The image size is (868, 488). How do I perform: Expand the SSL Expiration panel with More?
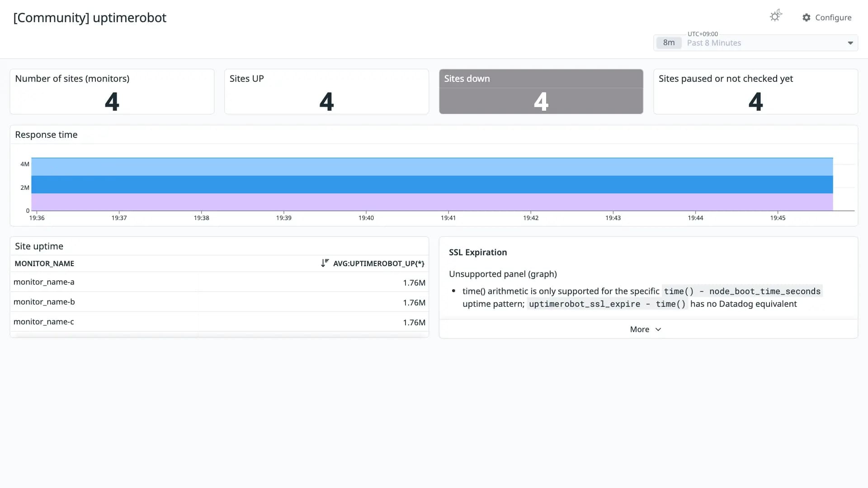(646, 329)
